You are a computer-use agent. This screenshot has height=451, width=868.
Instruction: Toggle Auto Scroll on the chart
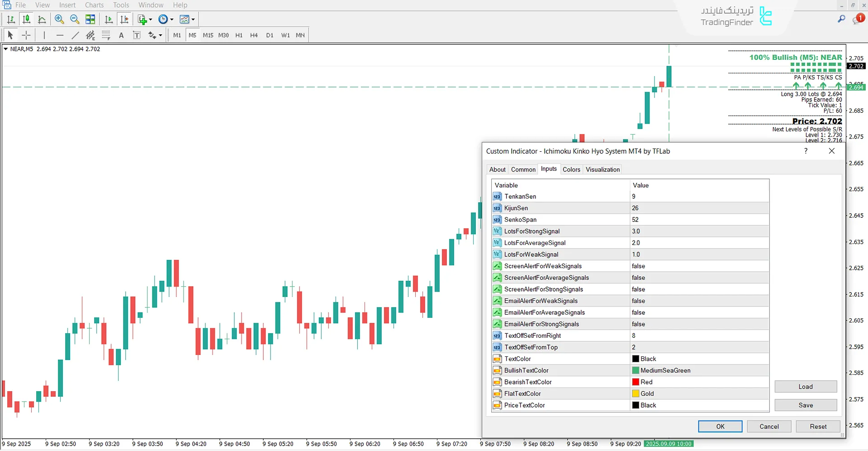[x=109, y=19]
